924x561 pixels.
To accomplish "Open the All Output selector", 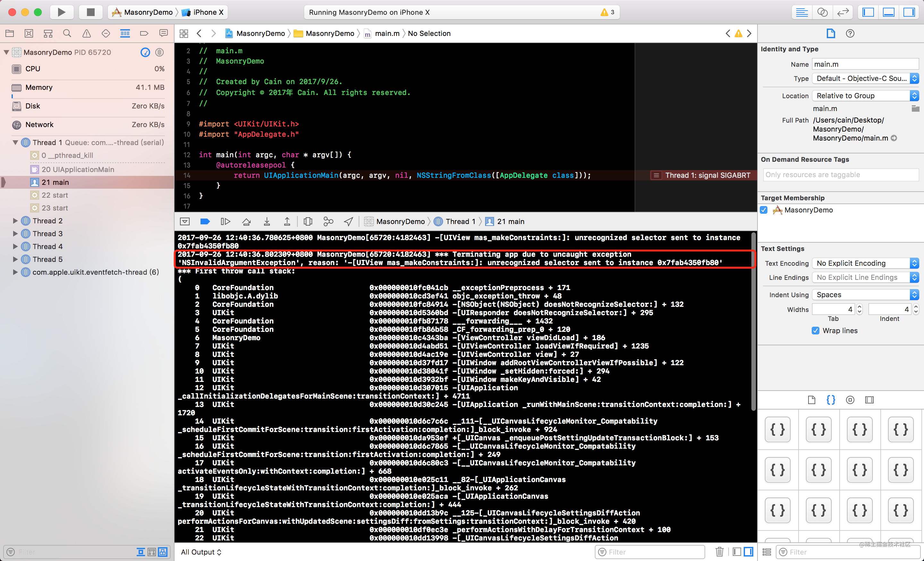I will tap(201, 552).
